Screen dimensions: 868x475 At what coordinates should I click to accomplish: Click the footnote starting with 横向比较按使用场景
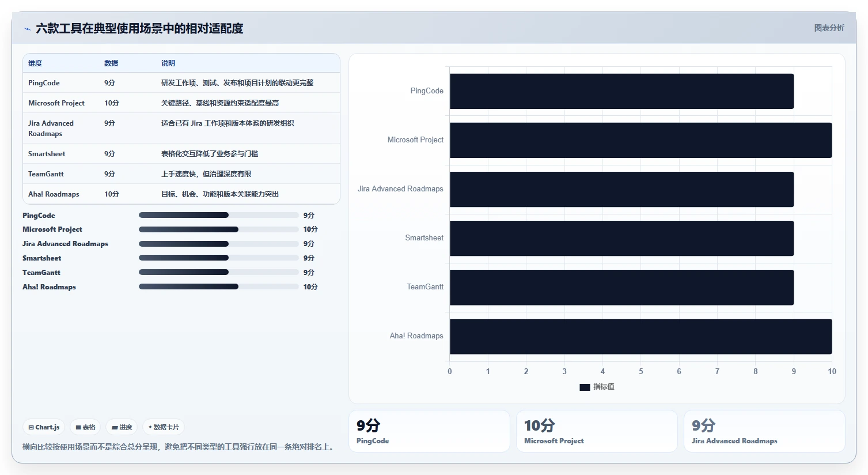(x=179, y=447)
